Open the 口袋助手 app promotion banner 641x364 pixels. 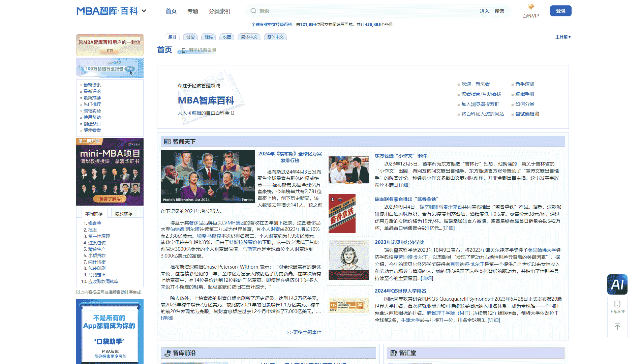(110, 332)
